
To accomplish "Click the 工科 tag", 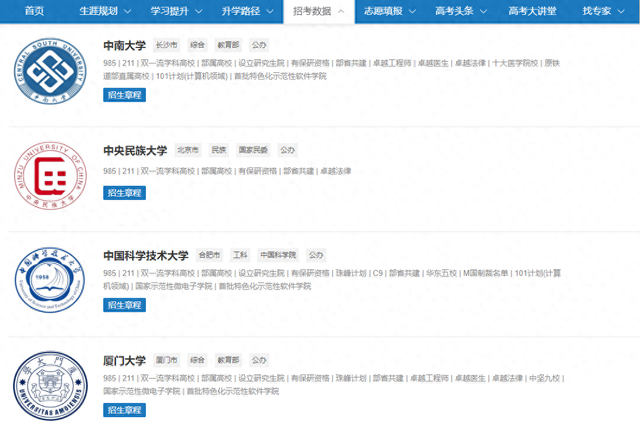I will coord(240,255).
